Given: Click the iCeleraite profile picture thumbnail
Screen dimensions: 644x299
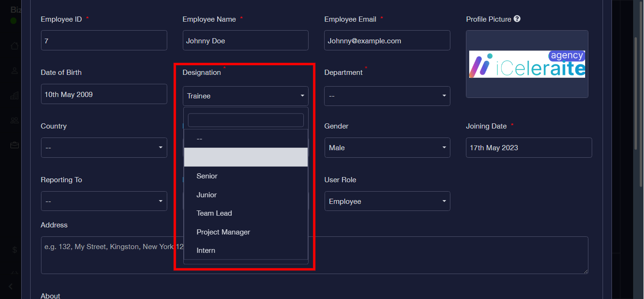Looking at the screenshot, I should (x=527, y=65).
